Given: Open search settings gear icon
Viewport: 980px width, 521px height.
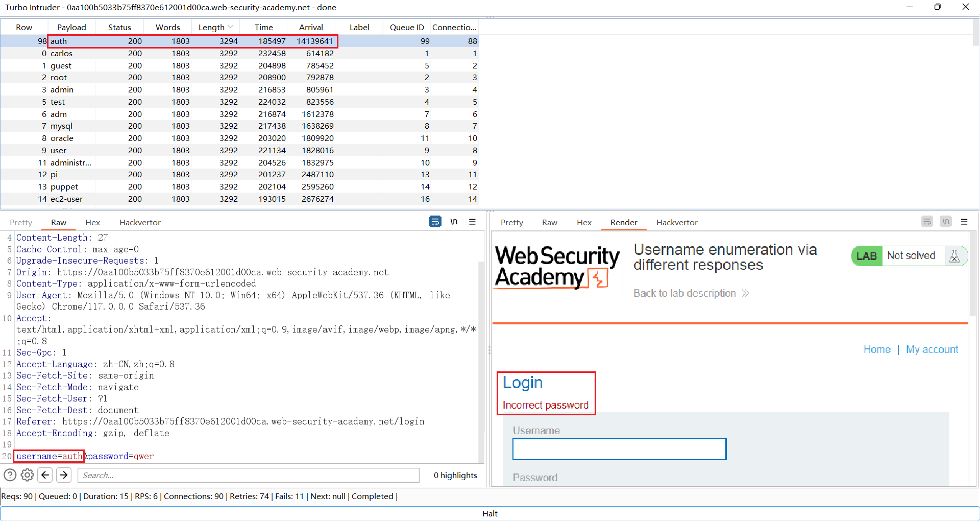Looking at the screenshot, I should point(28,475).
